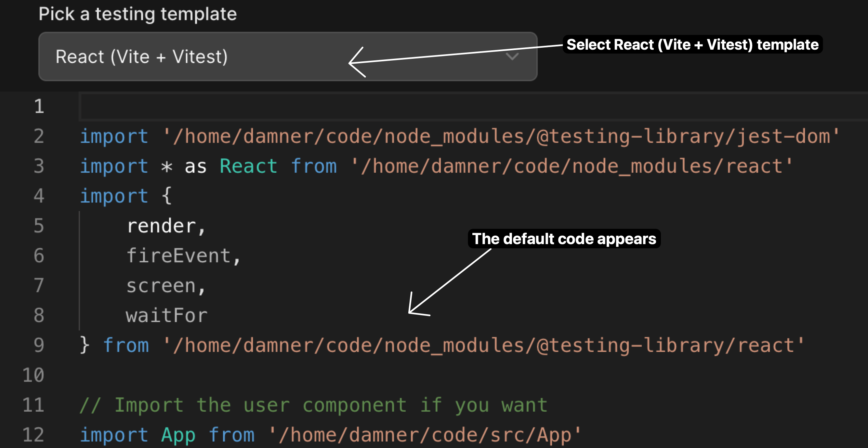Image resolution: width=868 pixels, height=448 pixels.
Task: Open the testing template dropdown
Action: (x=287, y=56)
